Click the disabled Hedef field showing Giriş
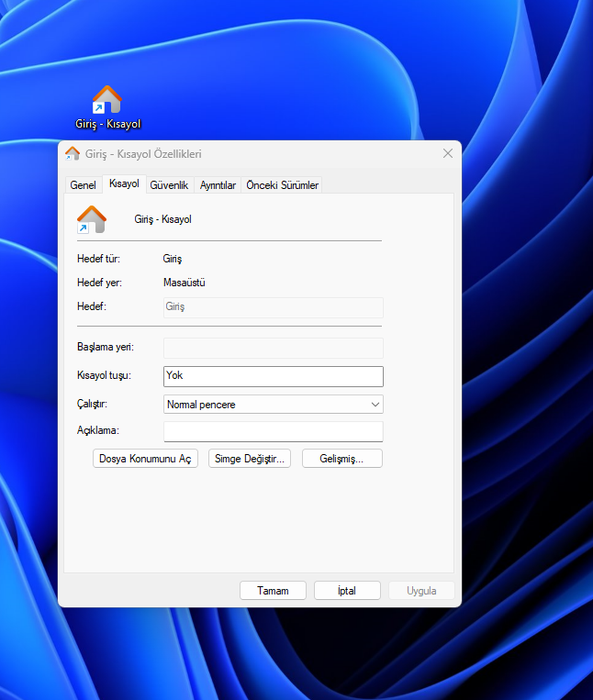Viewport: 593px width, 700px height. pyautogui.click(x=274, y=307)
